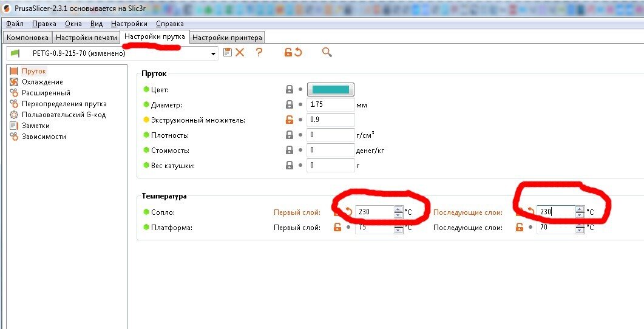Click orange unlock icon for Экструзионный множитель

coord(290,120)
